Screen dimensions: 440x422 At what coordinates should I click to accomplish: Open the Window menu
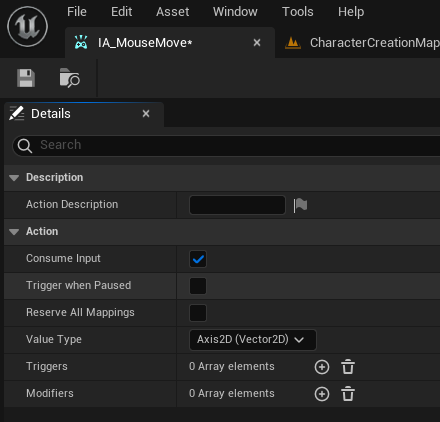click(235, 12)
